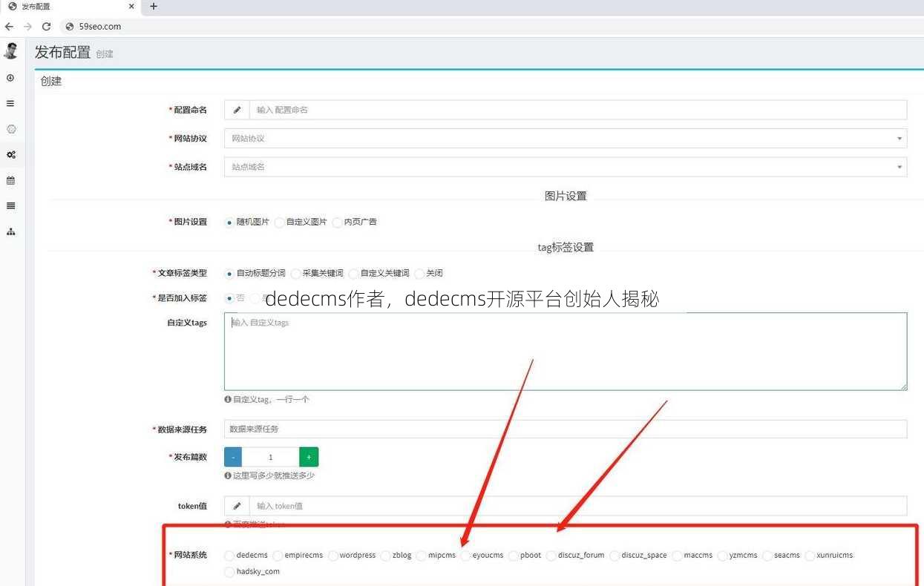Select the 内页广告 radio button
Image resolution: width=924 pixels, height=586 pixels.
[337, 222]
